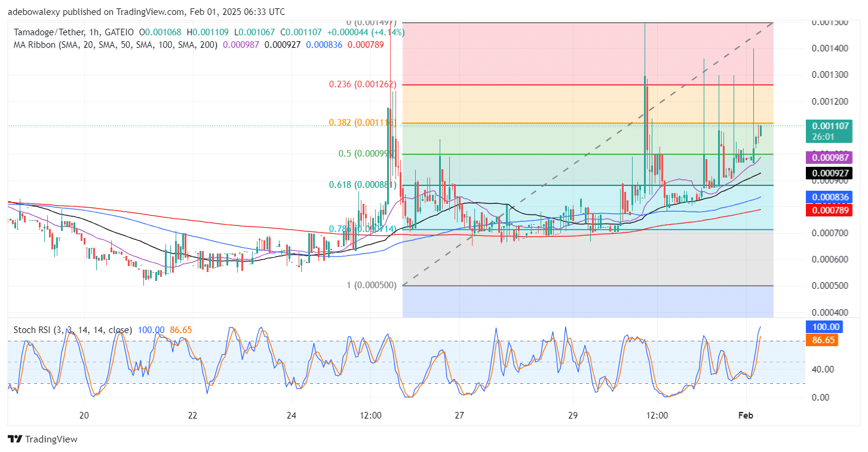Image resolution: width=868 pixels, height=452 pixels.
Task: Click the purple SMA 20 value label 0.000987
Action: 829,158
